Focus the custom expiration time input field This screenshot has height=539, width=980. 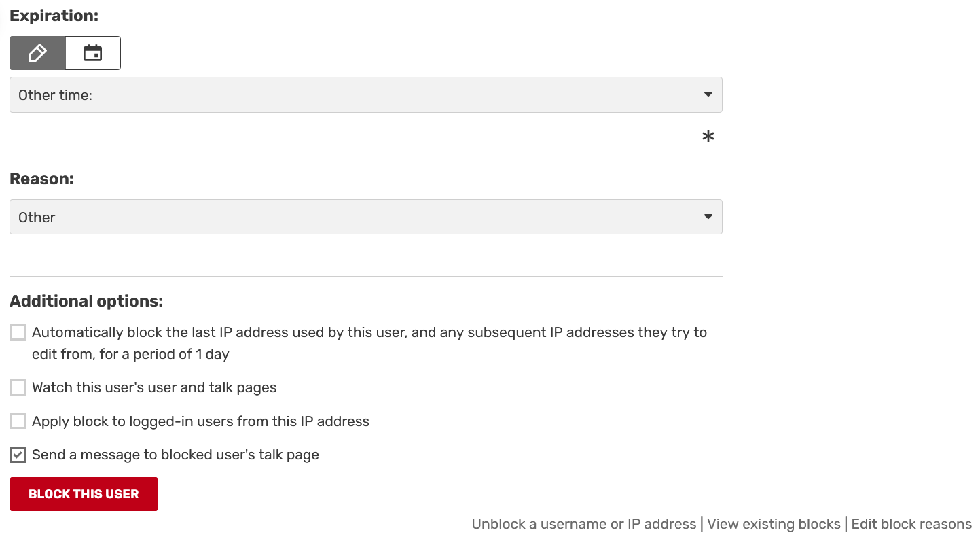353,137
